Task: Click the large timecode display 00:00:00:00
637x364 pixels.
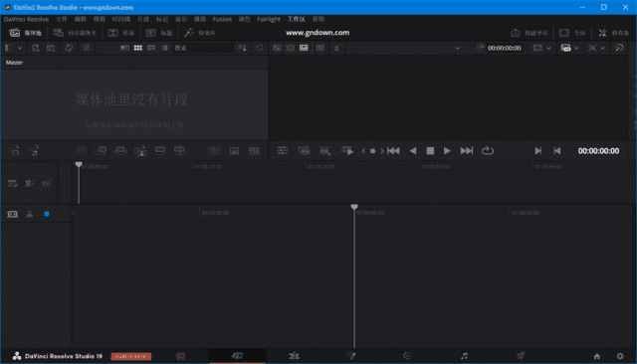Action: point(598,151)
